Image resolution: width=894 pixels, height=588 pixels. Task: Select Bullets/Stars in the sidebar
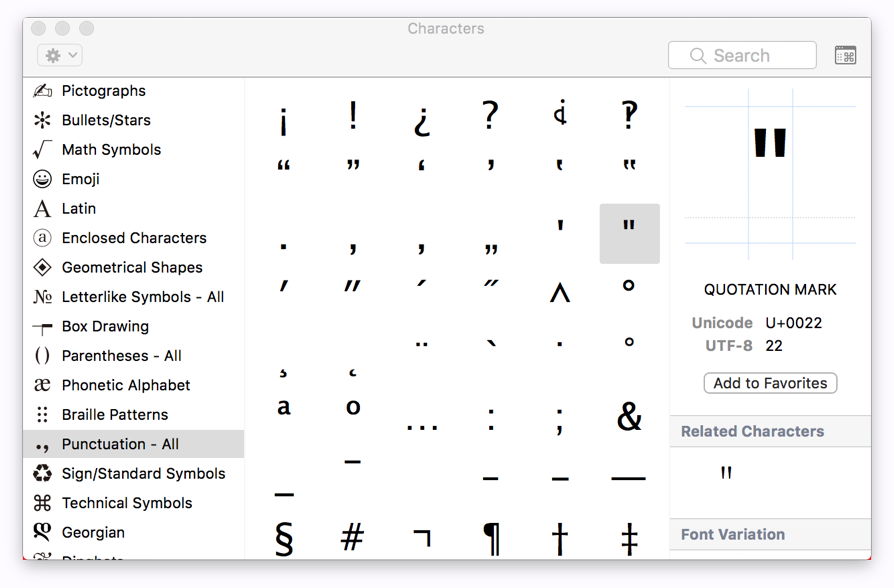pos(106,120)
